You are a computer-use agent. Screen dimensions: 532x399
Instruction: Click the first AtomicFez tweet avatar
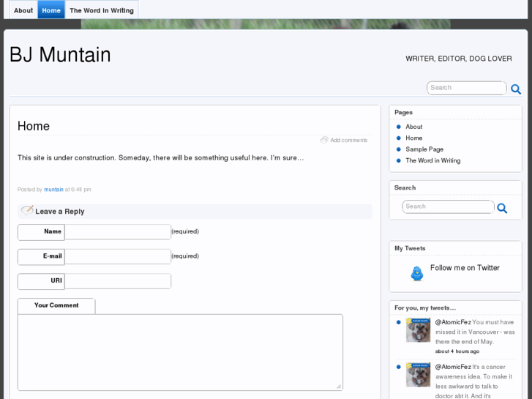[x=419, y=330]
